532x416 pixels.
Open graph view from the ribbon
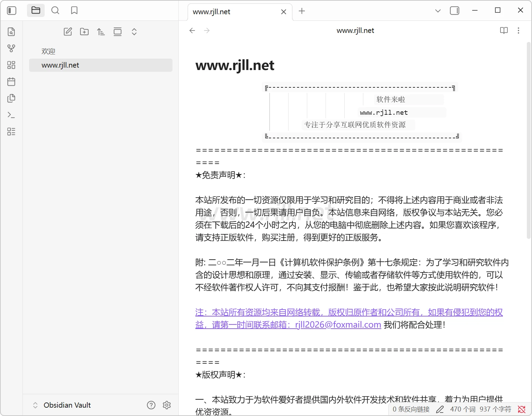click(x=11, y=49)
